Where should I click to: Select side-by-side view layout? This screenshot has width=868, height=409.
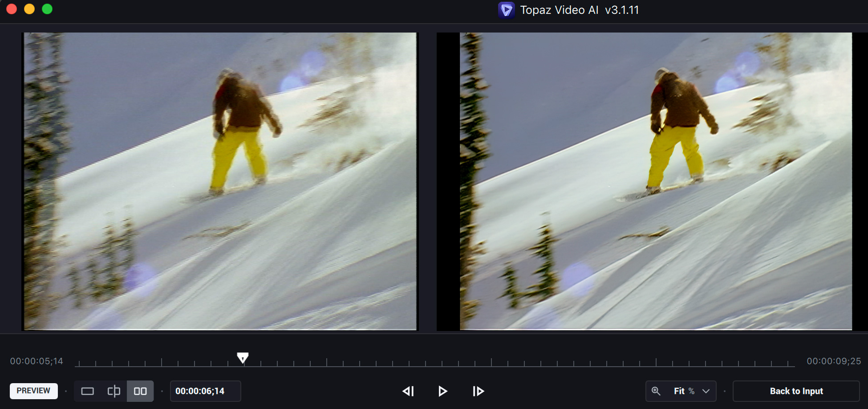140,391
